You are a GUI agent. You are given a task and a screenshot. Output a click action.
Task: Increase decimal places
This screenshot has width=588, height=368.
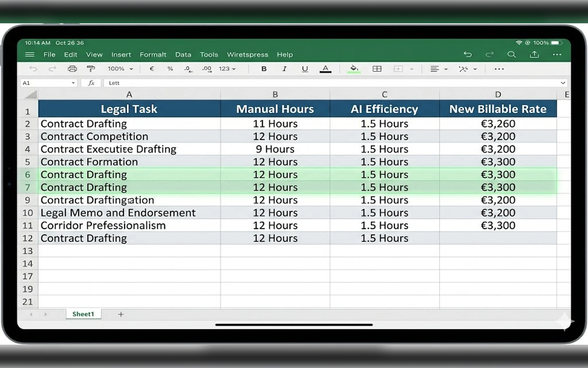pyautogui.click(x=207, y=69)
